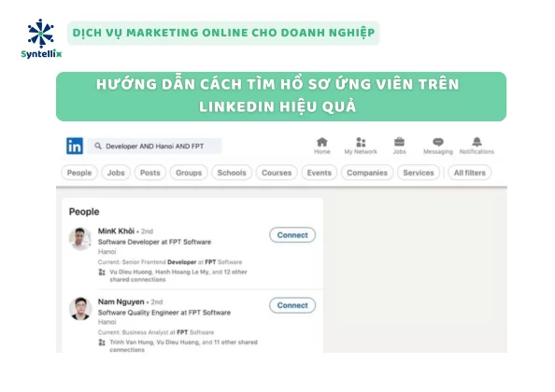
Task: Open the Jobs briefcase icon
Action: pyautogui.click(x=399, y=142)
